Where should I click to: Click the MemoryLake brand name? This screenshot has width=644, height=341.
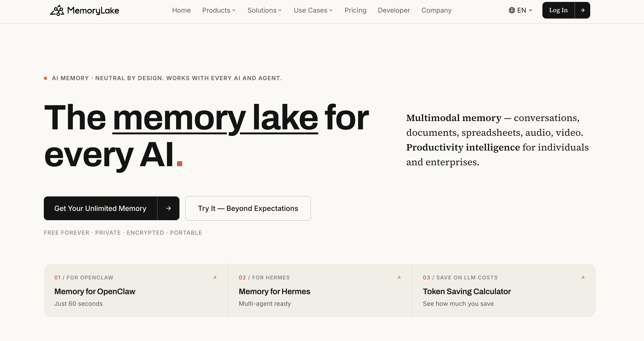[93, 10]
